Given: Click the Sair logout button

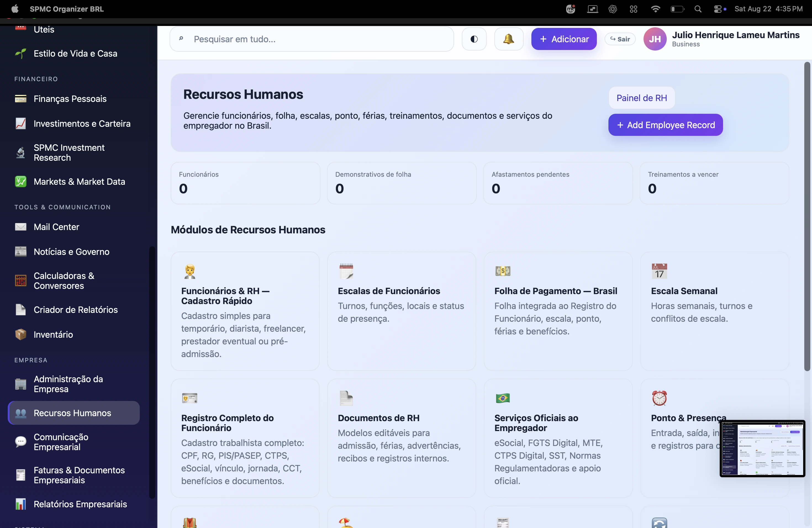Looking at the screenshot, I should tap(620, 39).
